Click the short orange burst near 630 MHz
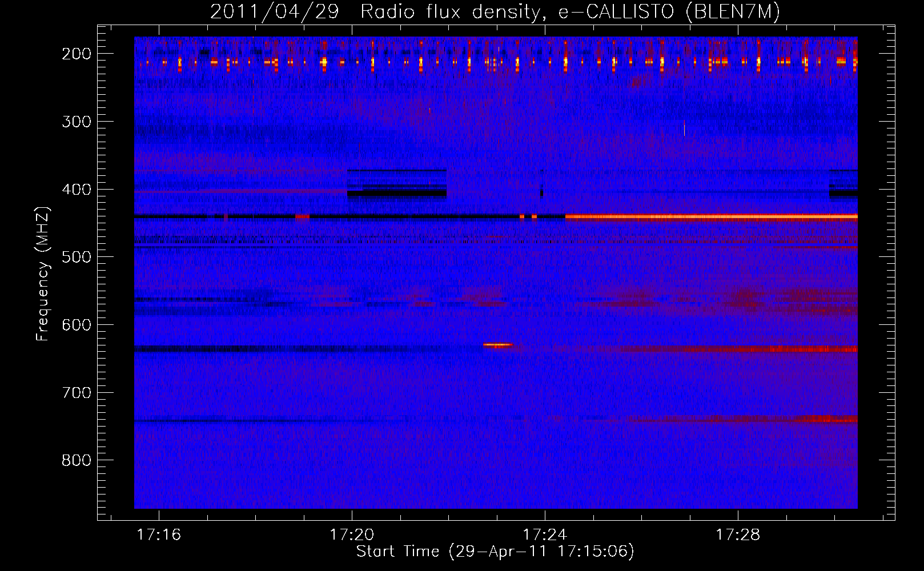The image size is (924, 571). [x=497, y=344]
